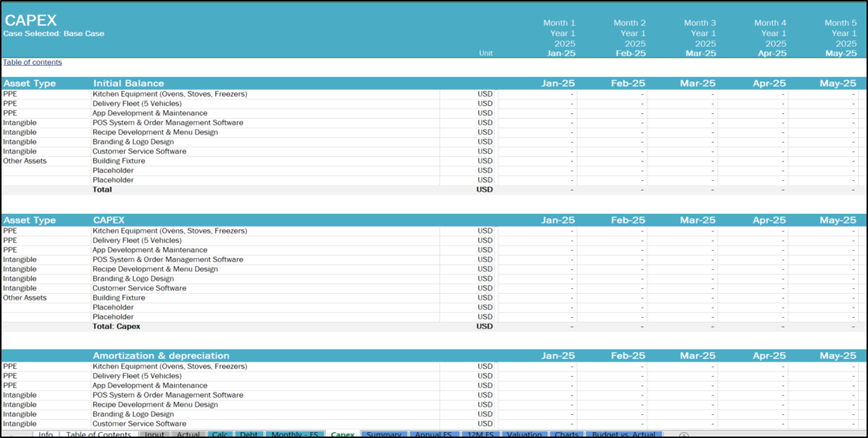Select the Initial Balance section header cell

click(x=128, y=84)
